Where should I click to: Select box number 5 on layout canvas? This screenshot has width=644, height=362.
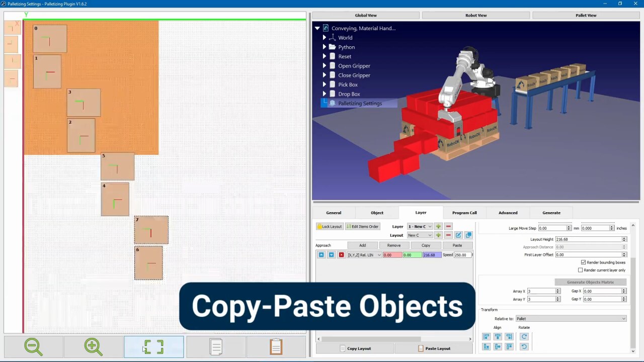point(118,167)
